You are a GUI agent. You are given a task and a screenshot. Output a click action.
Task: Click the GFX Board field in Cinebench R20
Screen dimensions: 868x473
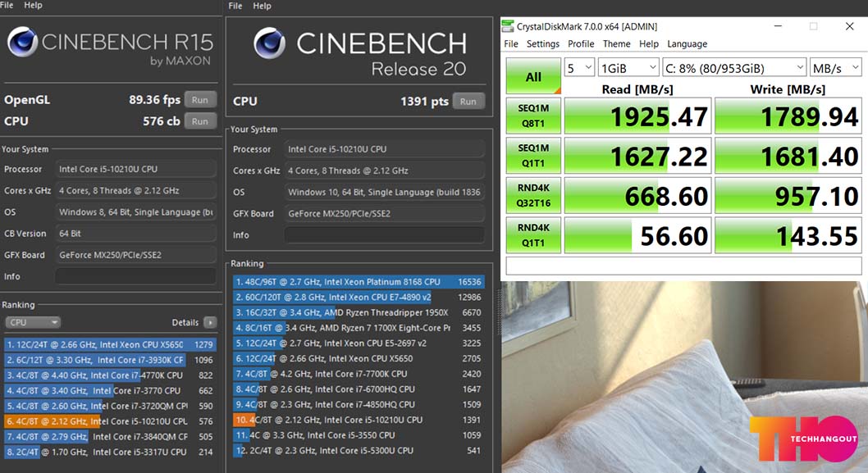(x=384, y=213)
